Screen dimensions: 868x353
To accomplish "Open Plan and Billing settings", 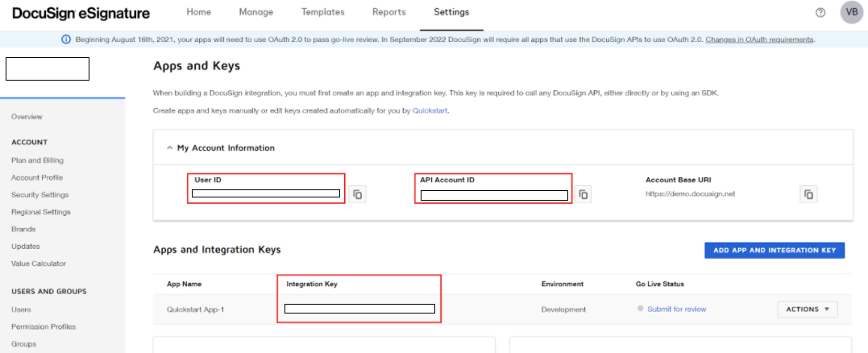I will 37,160.
